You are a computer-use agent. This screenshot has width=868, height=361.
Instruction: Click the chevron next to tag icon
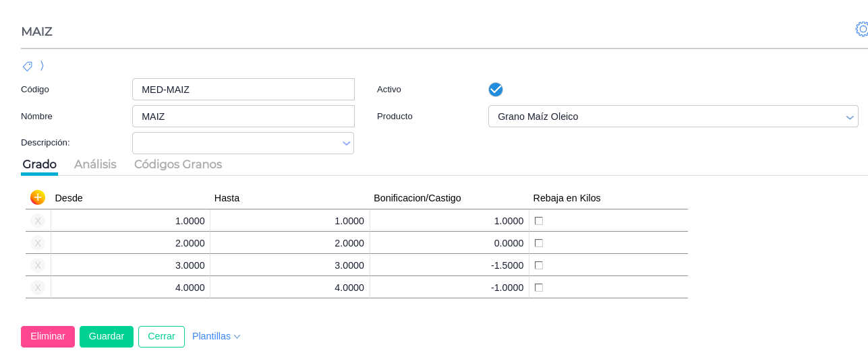click(x=42, y=65)
